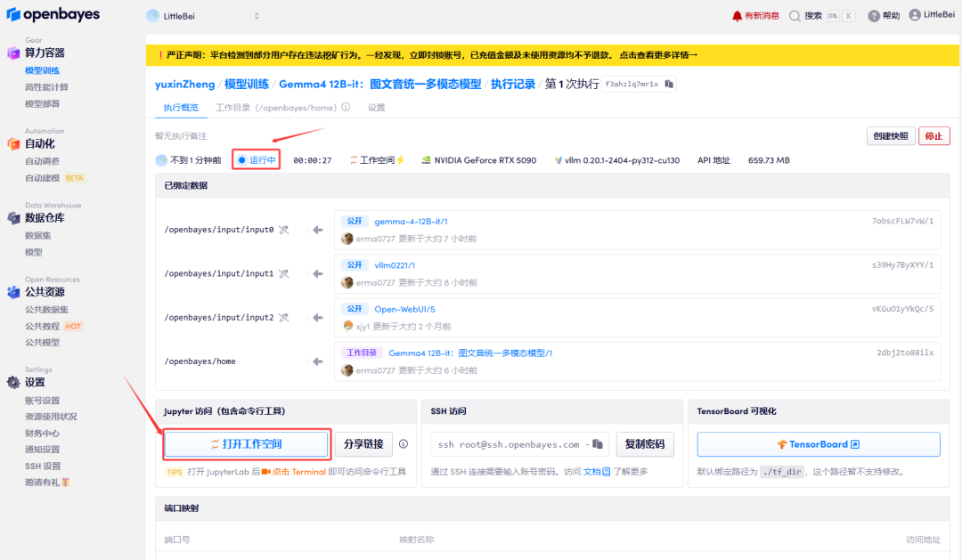Open 资源使用状况 in the sidebar
The width and height of the screenshot is (962, 560).
51,417
